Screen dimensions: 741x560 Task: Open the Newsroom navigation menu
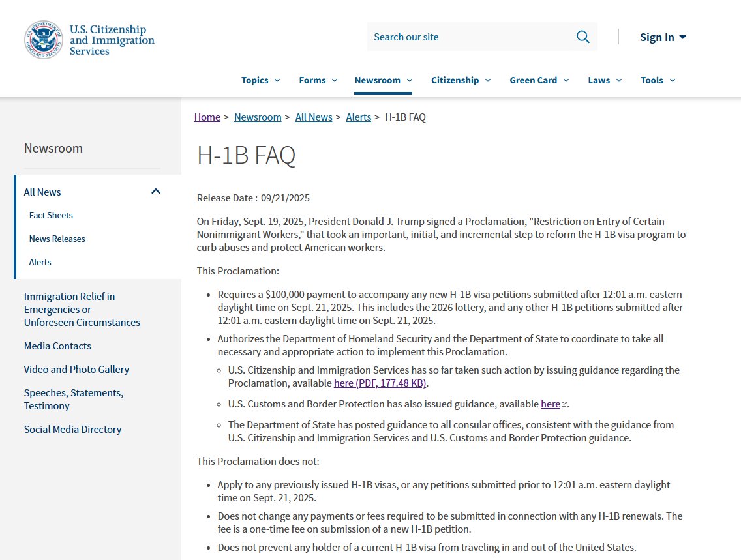click(384, 80)
